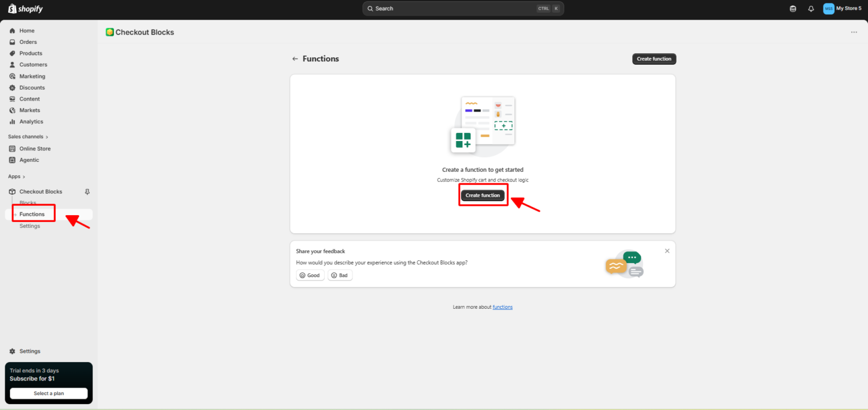The image size is (868, 410).
Task: Open Settings under Checkout Blocks
Action: (30, 226)
